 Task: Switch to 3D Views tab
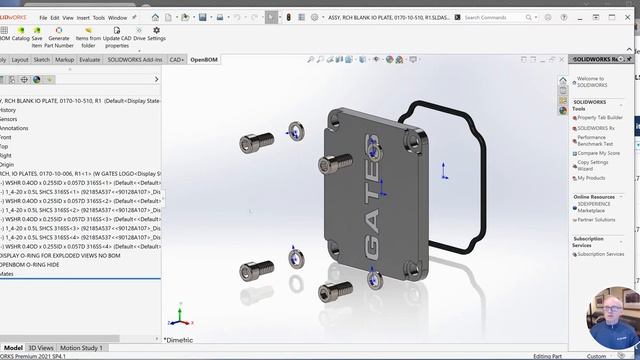(40, 348)
